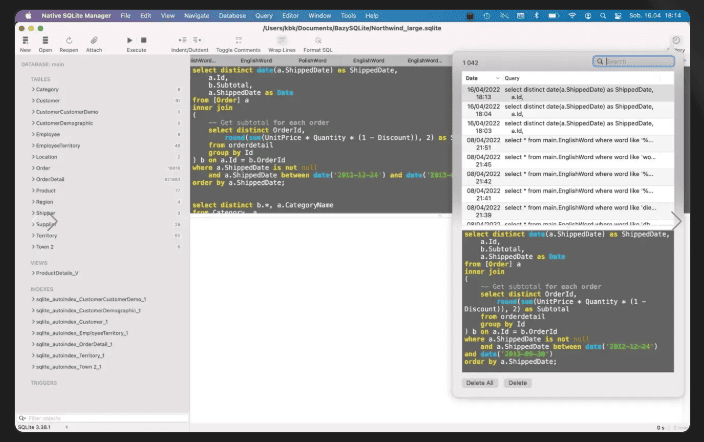Open the Query menu
Screen dimensions: 704x442
pos(264,16)
